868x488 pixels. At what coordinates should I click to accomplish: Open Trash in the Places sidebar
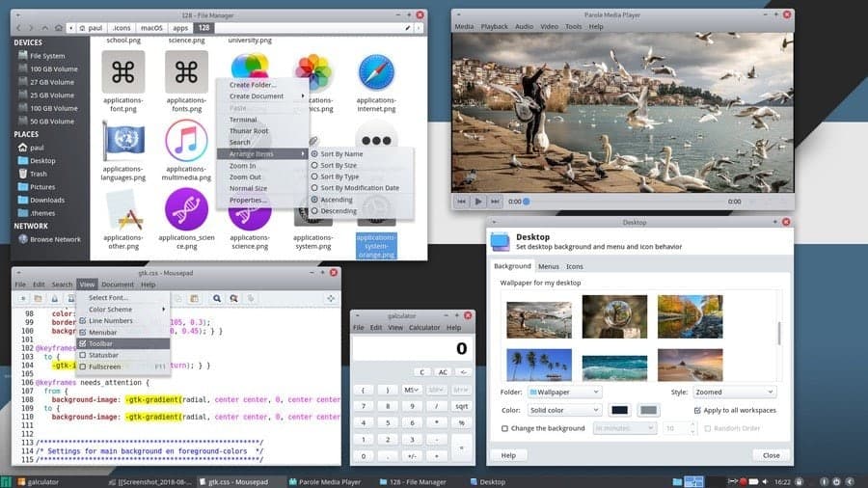38,174
